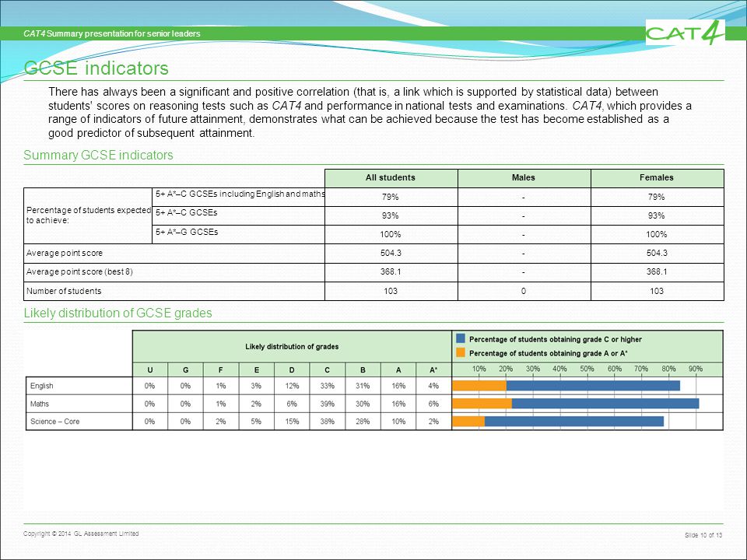
Task: Click the 'C' grade column header
Action: click(x=328, y=370)
